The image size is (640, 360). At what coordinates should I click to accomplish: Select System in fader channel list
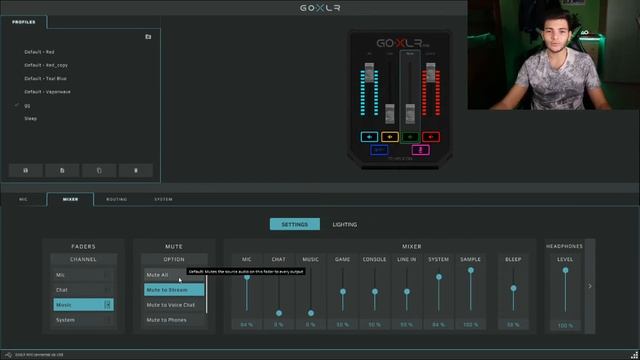point(83,320)
